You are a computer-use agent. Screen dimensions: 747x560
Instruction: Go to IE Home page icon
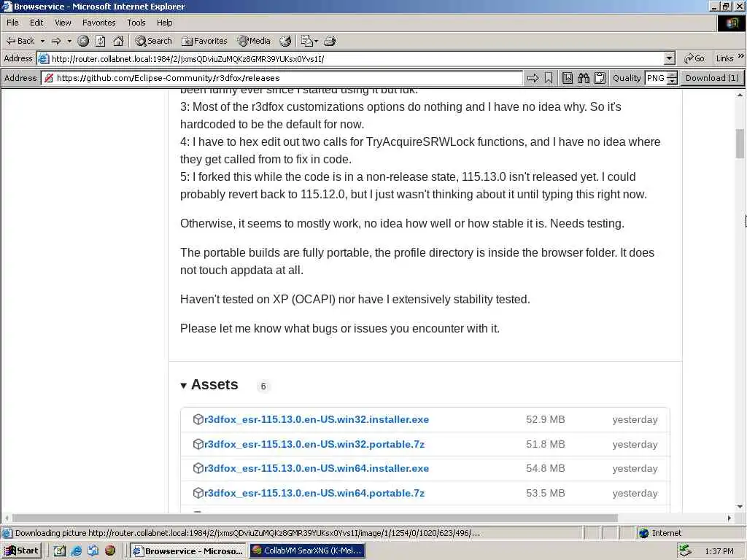tap(118, 41)
